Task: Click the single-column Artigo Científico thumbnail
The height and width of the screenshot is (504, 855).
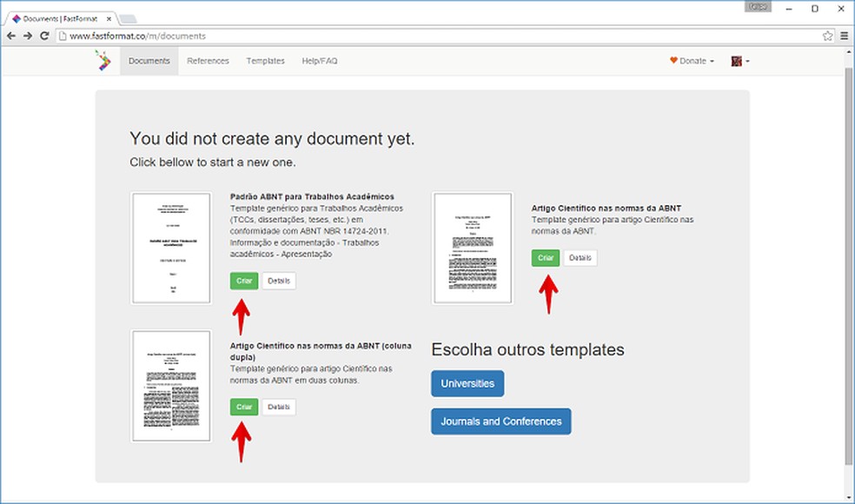Action: coord(473,249)
